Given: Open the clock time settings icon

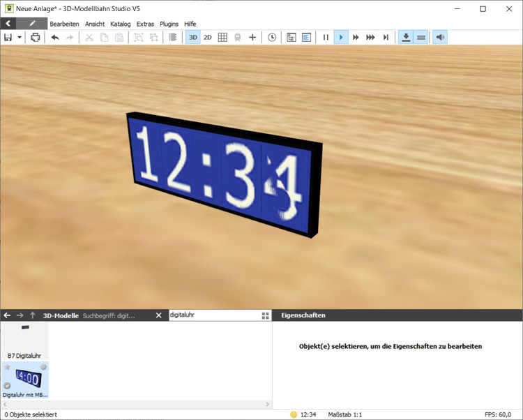Looking at the screenshot, I should point(272,38).
